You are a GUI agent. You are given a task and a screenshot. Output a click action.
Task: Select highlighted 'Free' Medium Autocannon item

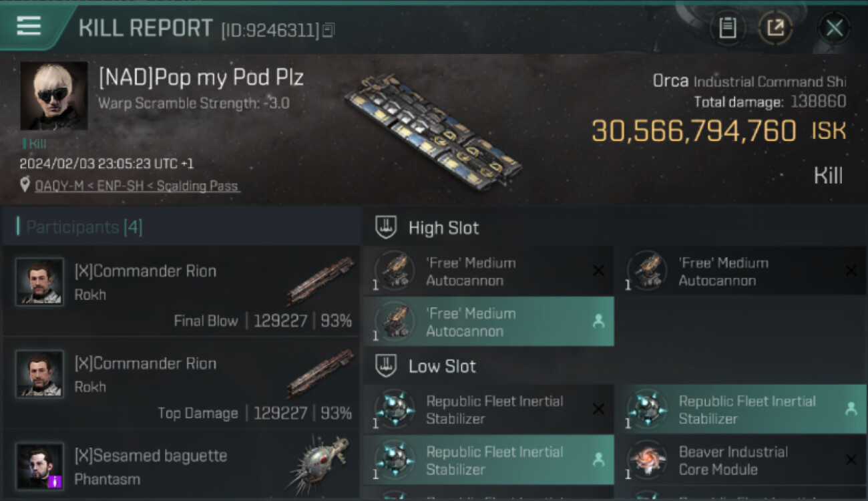tap(488, 322)
